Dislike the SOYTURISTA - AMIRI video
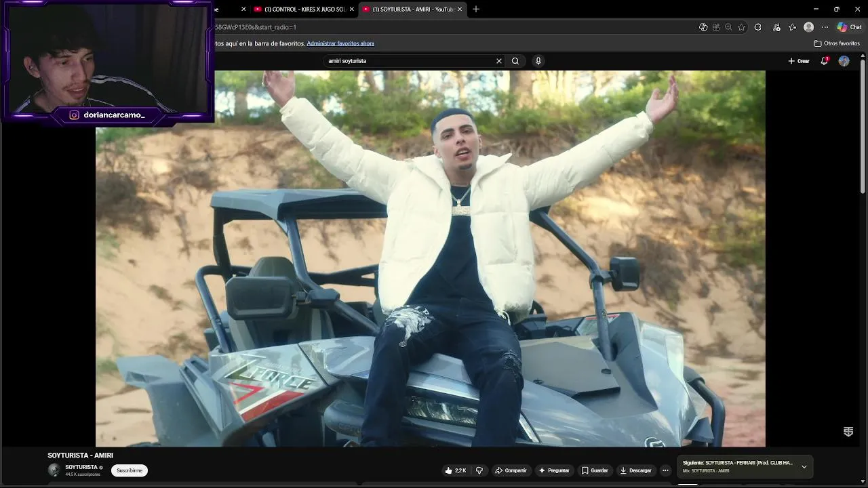868x488 pixels. (x=479, y=470)
